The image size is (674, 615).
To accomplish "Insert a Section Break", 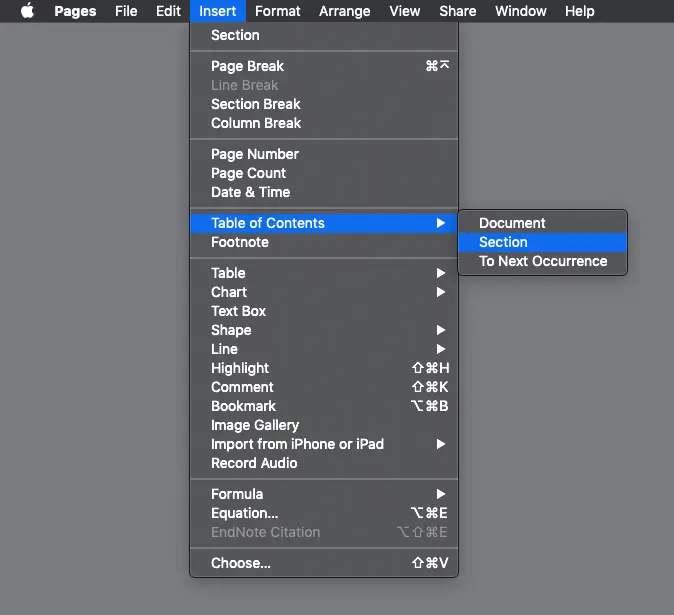I will pos(324,104).
